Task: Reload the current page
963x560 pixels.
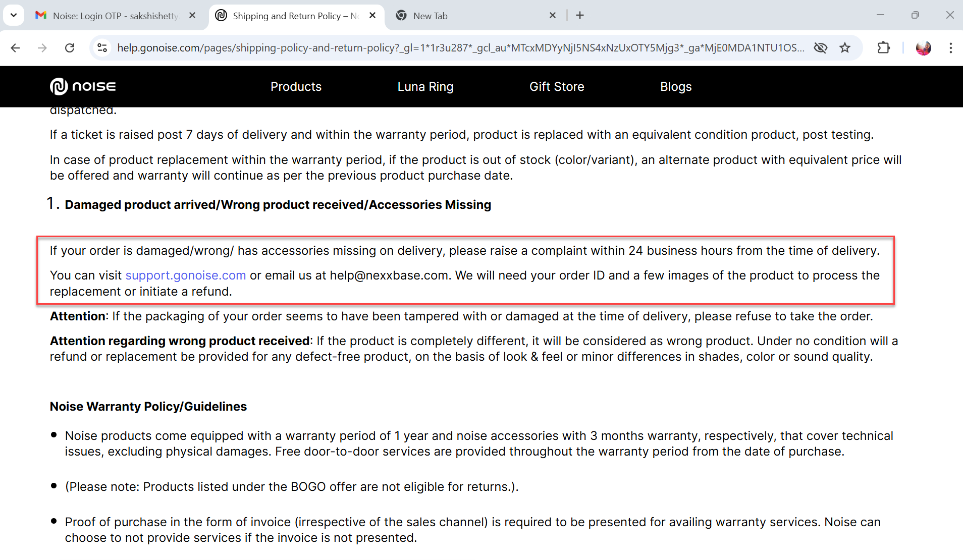Action: click(x=70, y=48)
